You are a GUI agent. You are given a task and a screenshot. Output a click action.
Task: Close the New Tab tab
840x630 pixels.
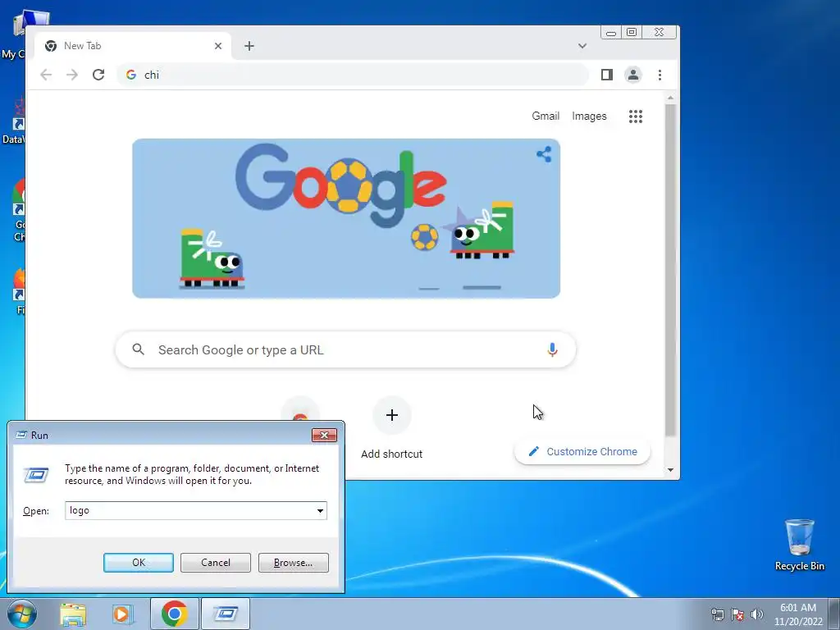[x=218, y=46]
